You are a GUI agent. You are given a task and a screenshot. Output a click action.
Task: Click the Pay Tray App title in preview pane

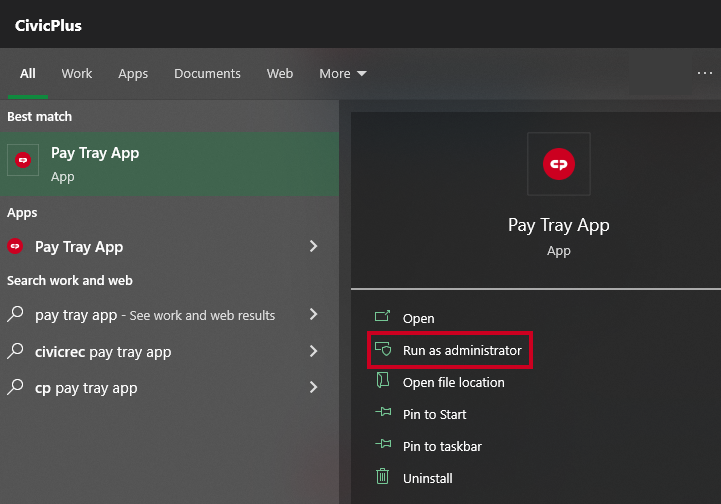[559, 225]
